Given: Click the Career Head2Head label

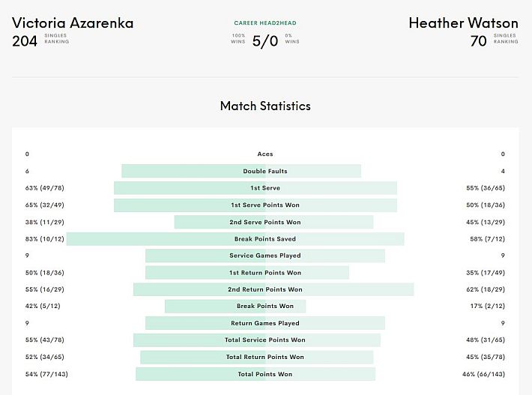Looking at the screenshot, I should [x=265, y=23].
